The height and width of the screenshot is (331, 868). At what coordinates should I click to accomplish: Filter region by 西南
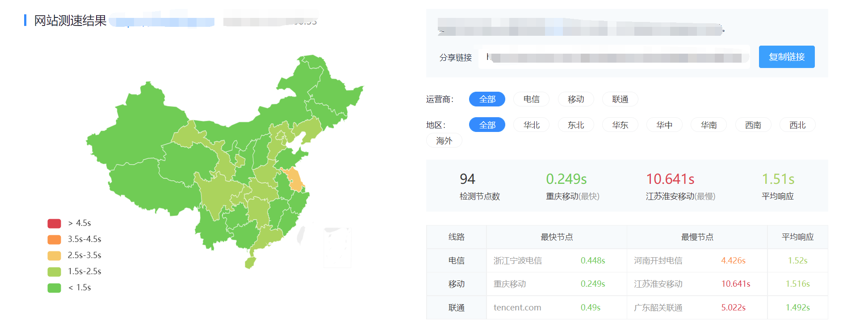point(753,125)
